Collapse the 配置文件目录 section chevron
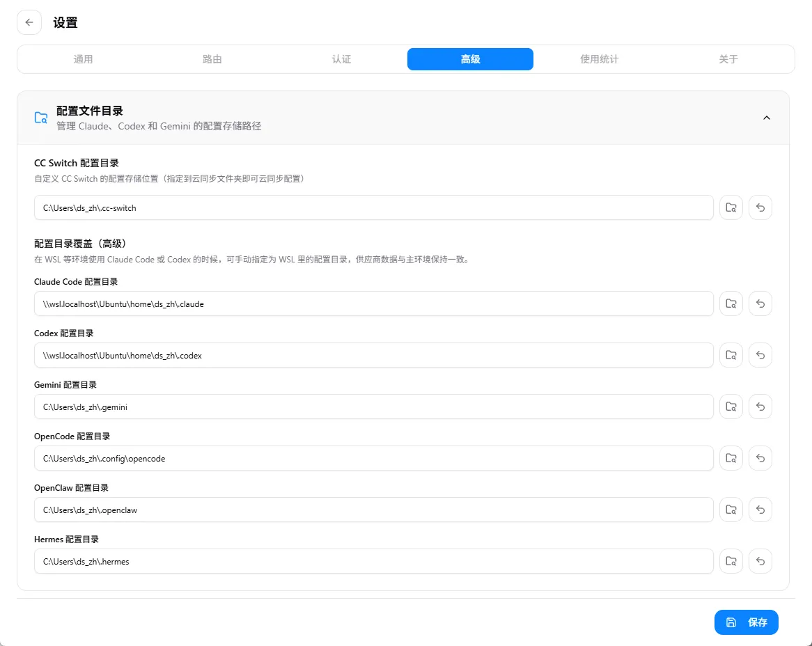Viewport: 812px width, 646px height. pos(767,118)
